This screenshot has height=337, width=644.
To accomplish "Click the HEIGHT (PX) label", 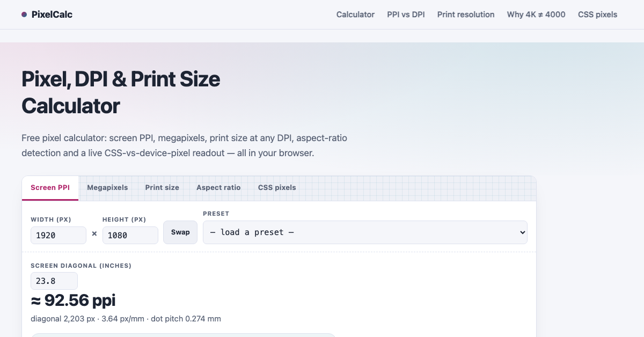I will pyautogui.click(x=125, y=219).
